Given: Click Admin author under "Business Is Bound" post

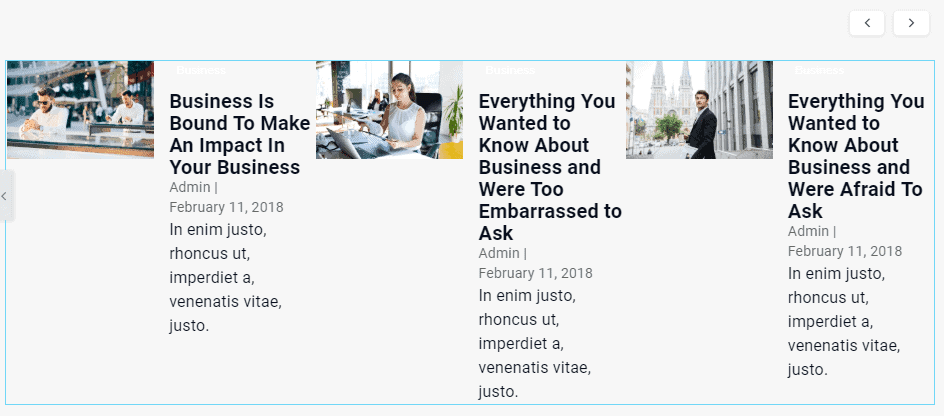Looking at the screenshot, I should pos(190,187).
